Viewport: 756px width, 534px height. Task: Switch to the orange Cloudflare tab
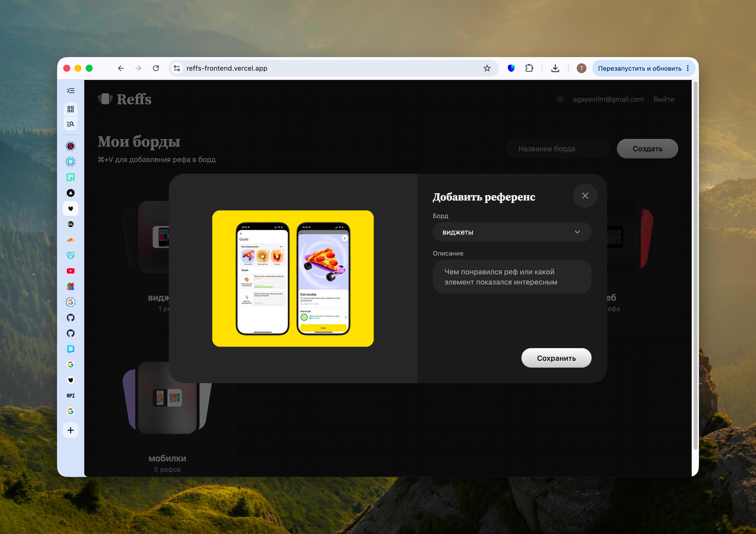[x=71, y=240]
